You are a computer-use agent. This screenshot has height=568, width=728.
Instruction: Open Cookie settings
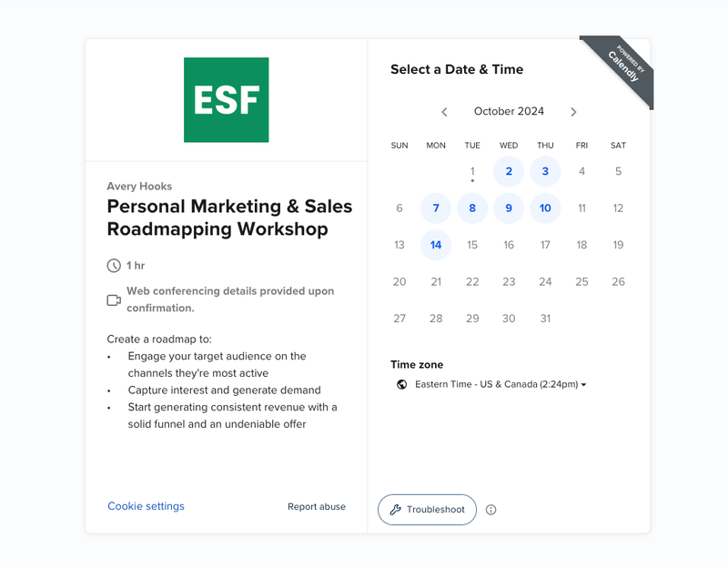point(146,506)
